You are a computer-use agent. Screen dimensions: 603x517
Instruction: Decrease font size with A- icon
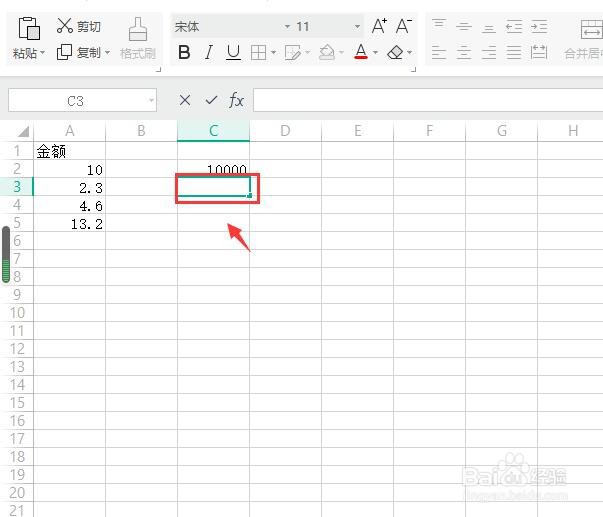pyautogui.click(x=403, y=26)
